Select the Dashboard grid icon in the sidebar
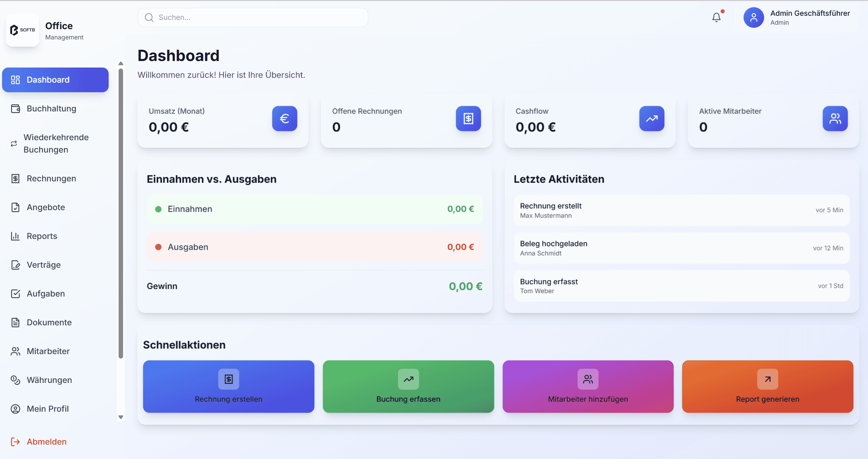Screen dimensions: 868x459 coord(15,80)
